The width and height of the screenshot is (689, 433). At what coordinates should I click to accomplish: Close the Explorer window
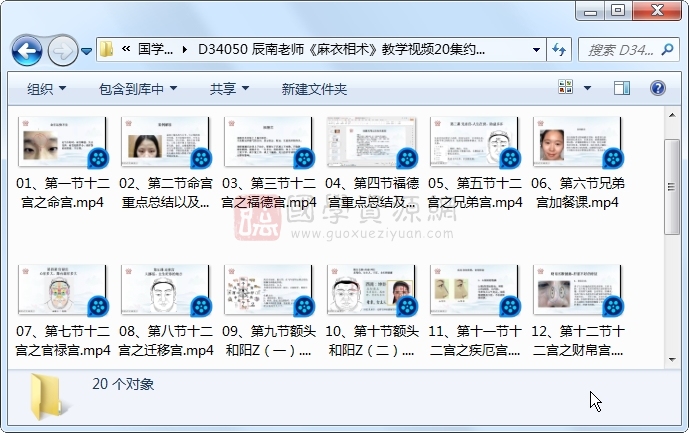657,11
